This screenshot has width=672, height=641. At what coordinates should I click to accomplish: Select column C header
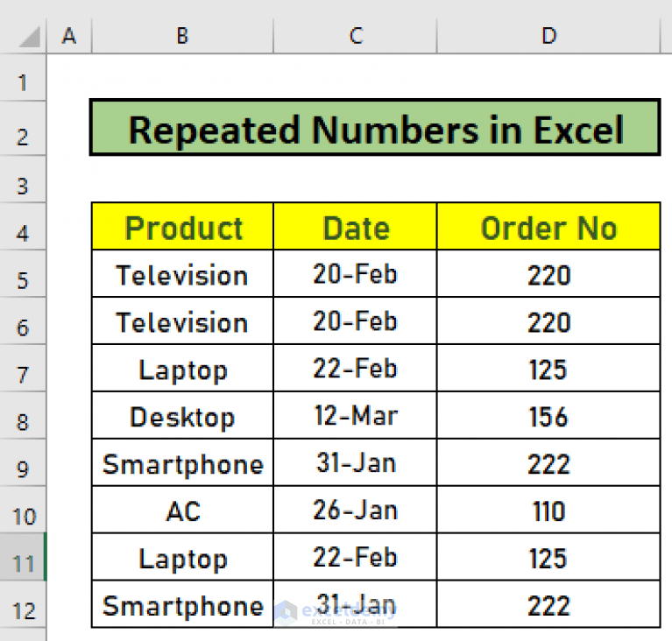point(356,36)
